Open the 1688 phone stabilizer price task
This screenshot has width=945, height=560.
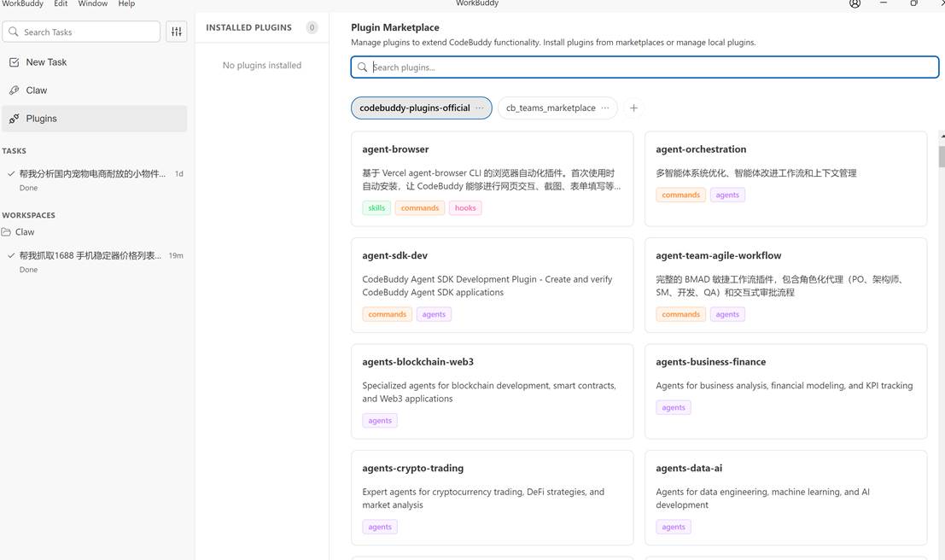95,262
